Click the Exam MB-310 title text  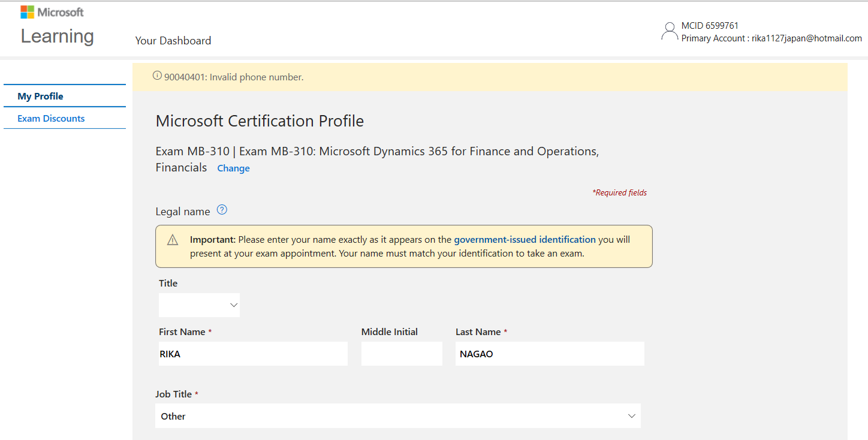click(x=377, y=159)
